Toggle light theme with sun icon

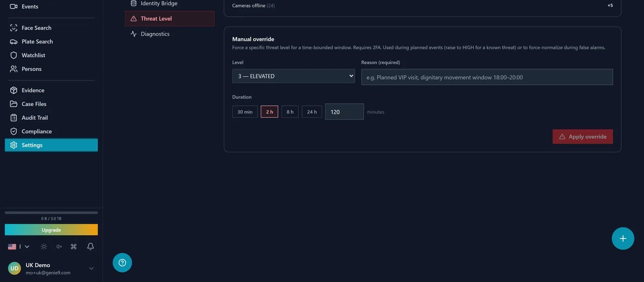tap(44, 247)
